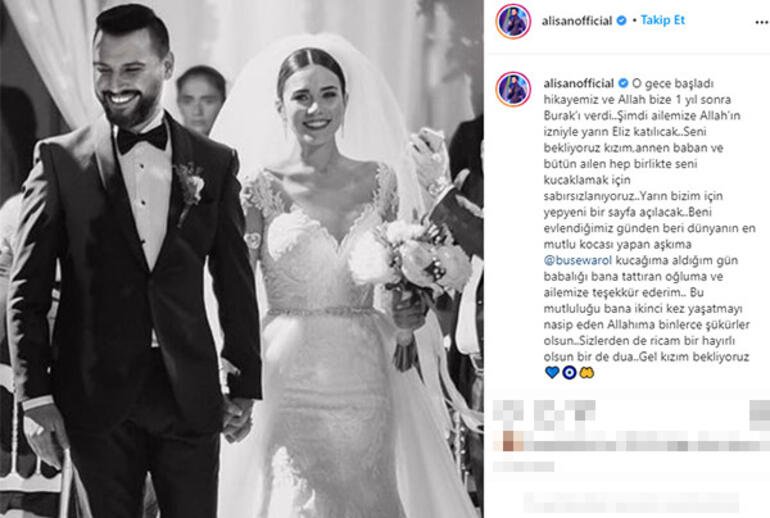770x518 pixels.
Task: Click the nazar evil-eye emoji in caption
Action: pyautogui.click(x=569, y=373)
